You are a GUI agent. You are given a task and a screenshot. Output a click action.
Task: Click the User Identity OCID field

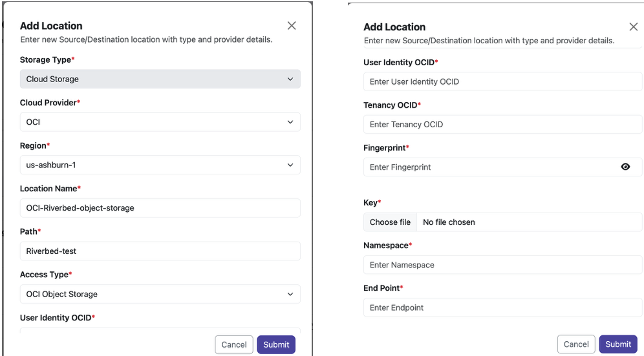tap(502, 81)
